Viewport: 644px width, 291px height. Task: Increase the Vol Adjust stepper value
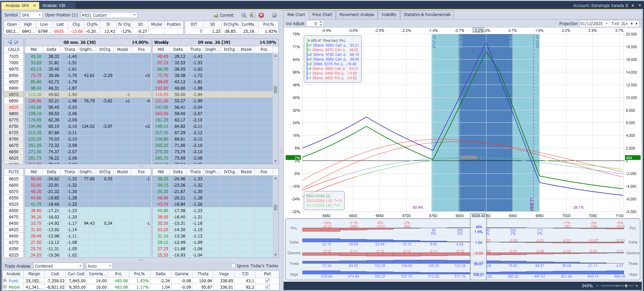coord(321,22)
